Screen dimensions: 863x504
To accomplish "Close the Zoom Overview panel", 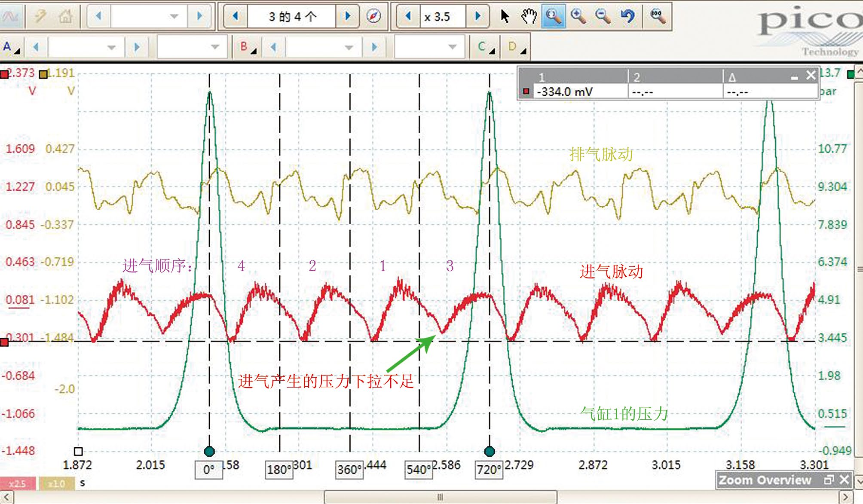I will (x=845, y=480).
